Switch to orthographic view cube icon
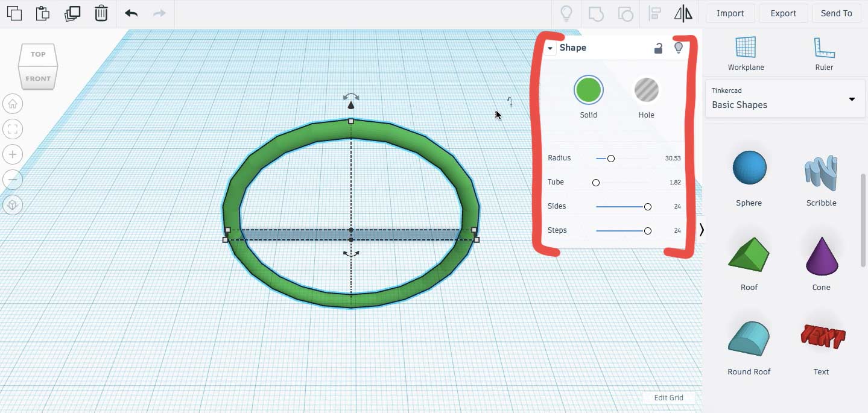This screenshot has height=413, width=868. point(12,205)
